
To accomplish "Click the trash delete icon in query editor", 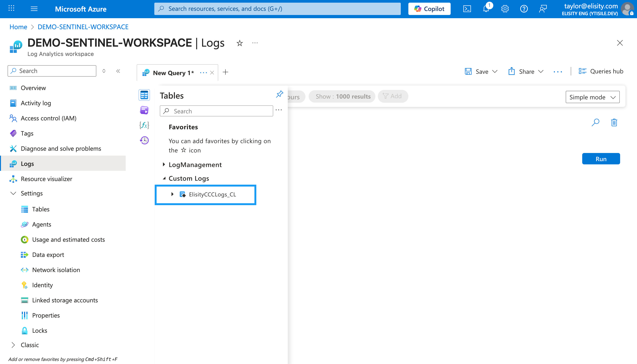I will point(614,122).
